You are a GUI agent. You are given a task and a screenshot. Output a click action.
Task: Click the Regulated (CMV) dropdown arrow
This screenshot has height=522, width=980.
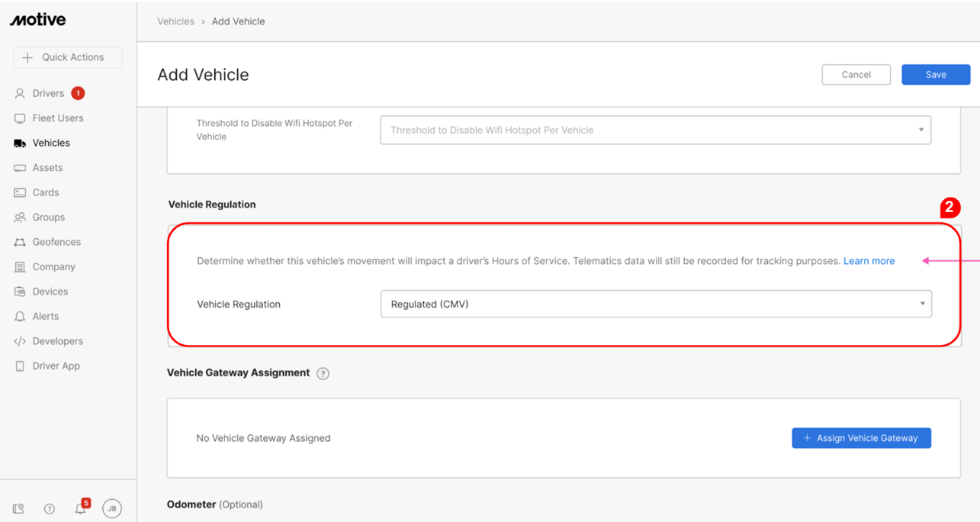coord(922,304)
